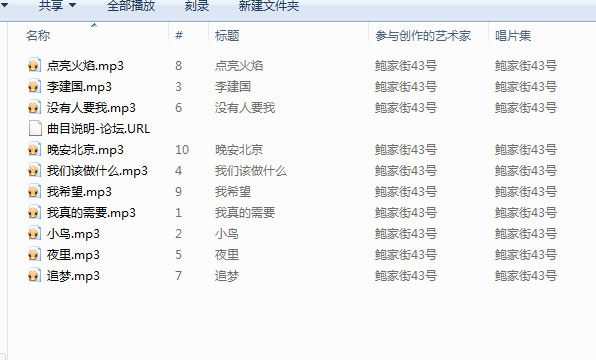Viewport: 596px width, 360px height.
Task: Click artist cell in 小鸟 row
Action: pyautogui.click(x=406, y=234)
